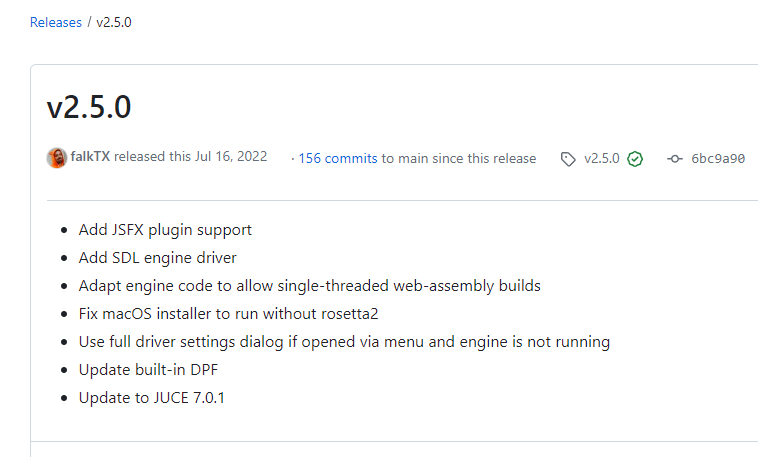
Task: Click the single-threaded web-assembly builds note
Action: click(x=310, y=286)
